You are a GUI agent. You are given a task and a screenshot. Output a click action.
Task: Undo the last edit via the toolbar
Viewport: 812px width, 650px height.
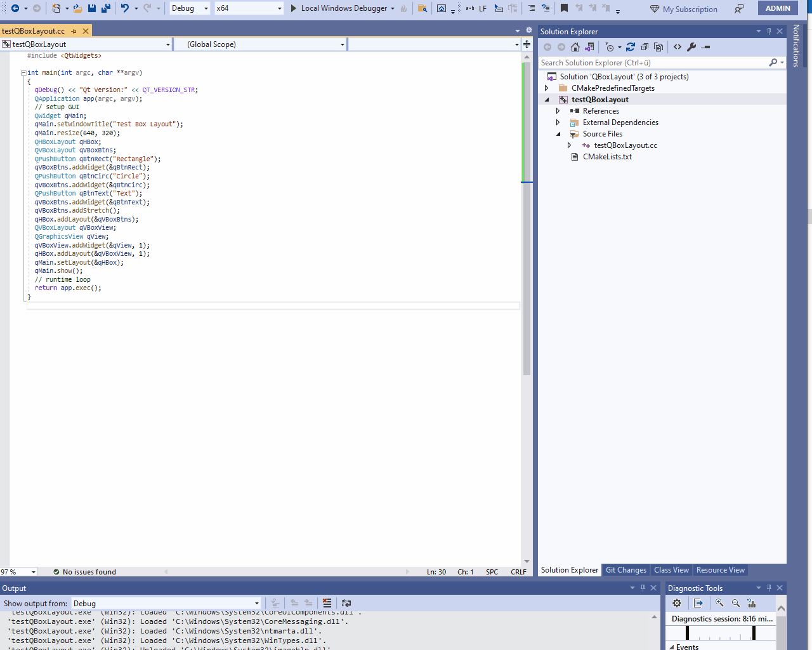[125, 8]
